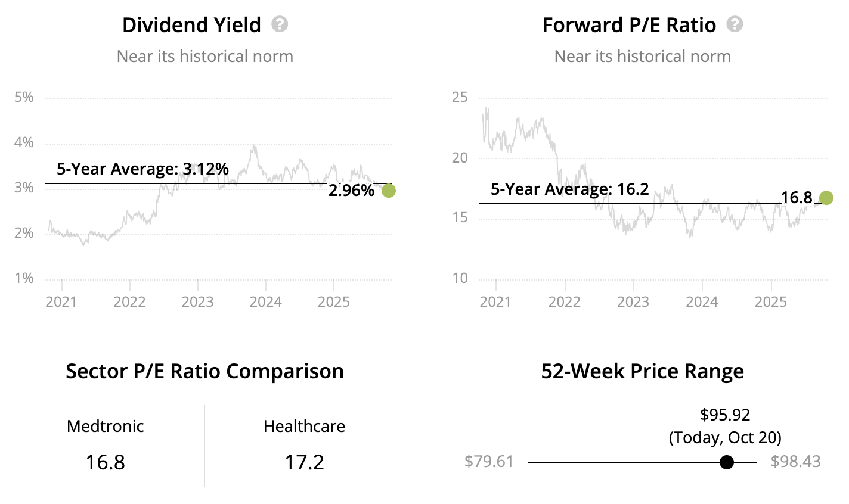Click the $98.43 52-week high price
The height and width of the screenshot is (504, 849).
click(x=795, y=462)
